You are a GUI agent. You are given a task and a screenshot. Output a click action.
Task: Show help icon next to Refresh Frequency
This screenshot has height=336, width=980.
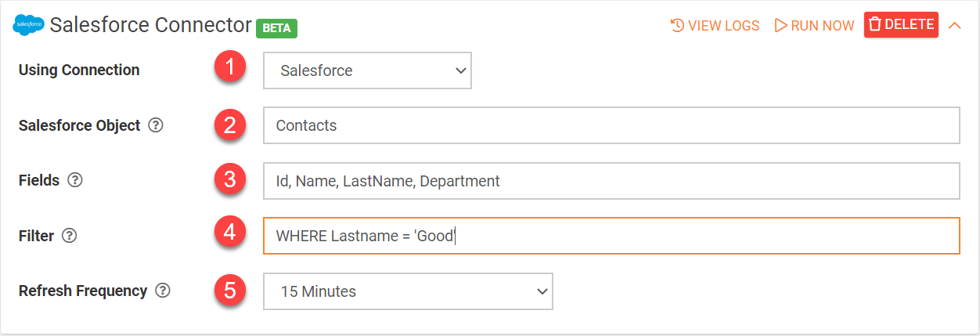click(162, 291)
